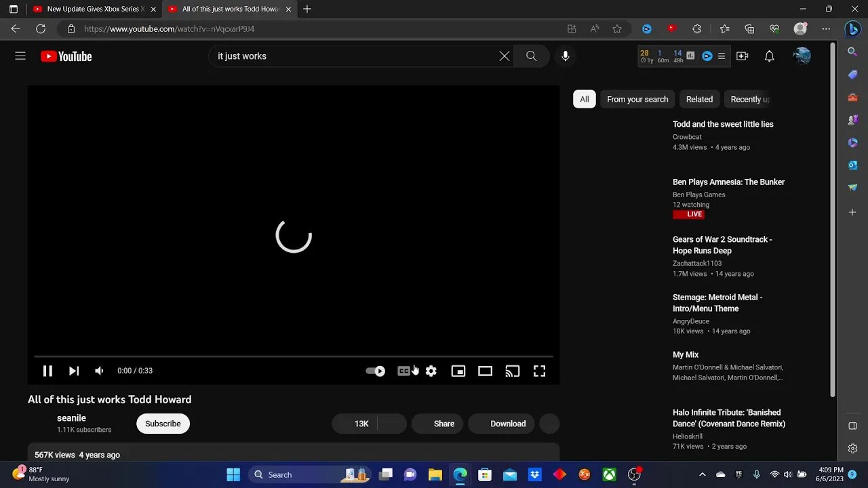
Task: Open Bing Copilot sidebar button
Action: [852, 28]
